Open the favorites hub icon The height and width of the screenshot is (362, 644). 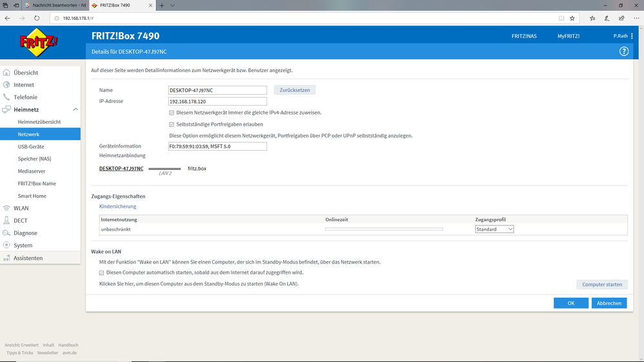(592, 18)
